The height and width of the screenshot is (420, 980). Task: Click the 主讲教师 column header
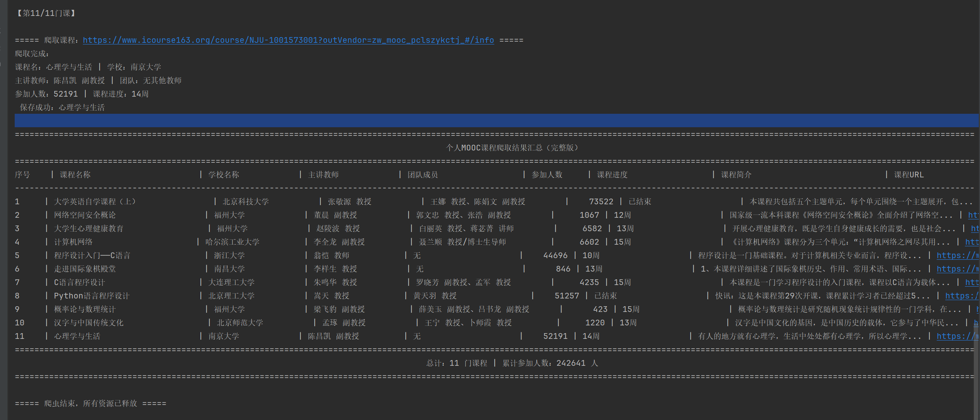323,175
